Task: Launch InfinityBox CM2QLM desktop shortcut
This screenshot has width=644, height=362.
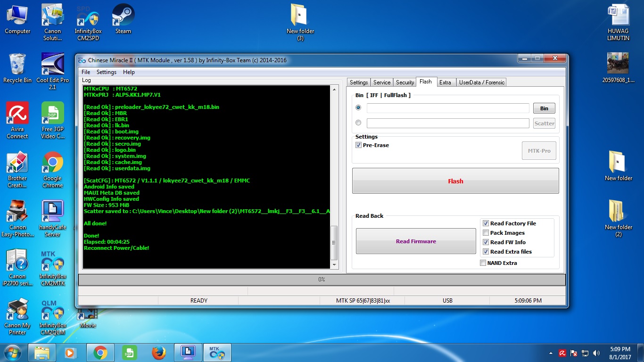Action: [x=53, y=316]
